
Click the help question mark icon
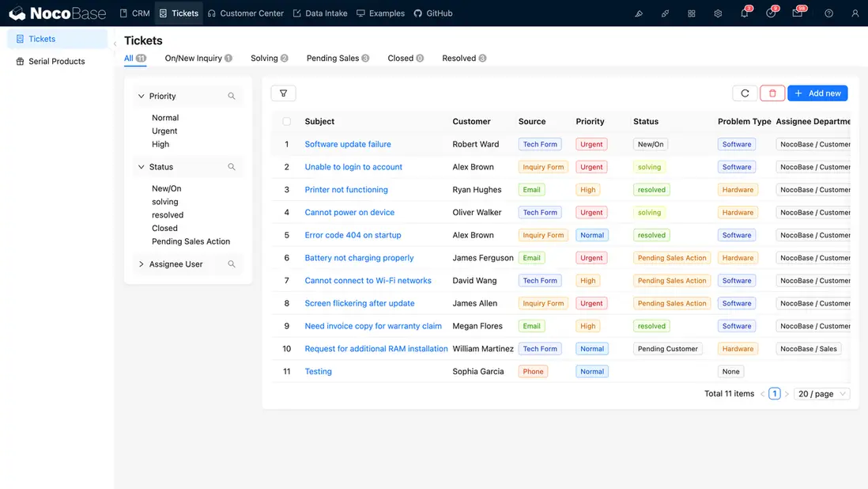828,13
